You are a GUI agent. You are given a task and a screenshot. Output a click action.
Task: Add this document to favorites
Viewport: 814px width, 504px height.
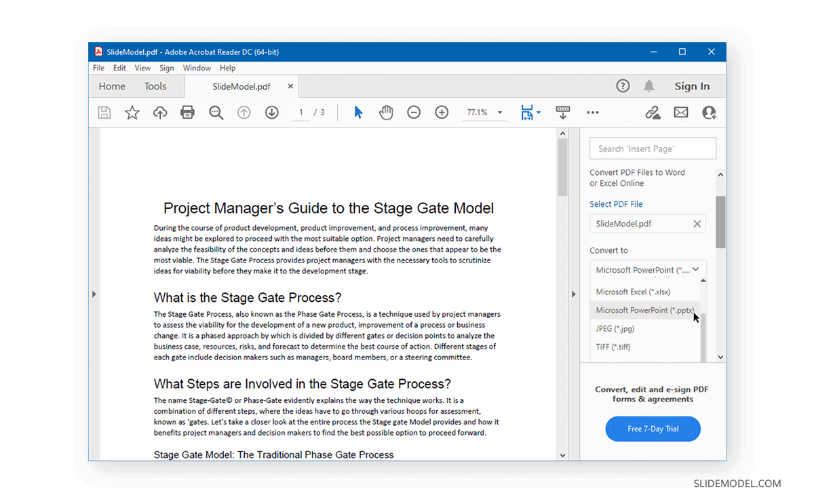click(x=132, y=113)
